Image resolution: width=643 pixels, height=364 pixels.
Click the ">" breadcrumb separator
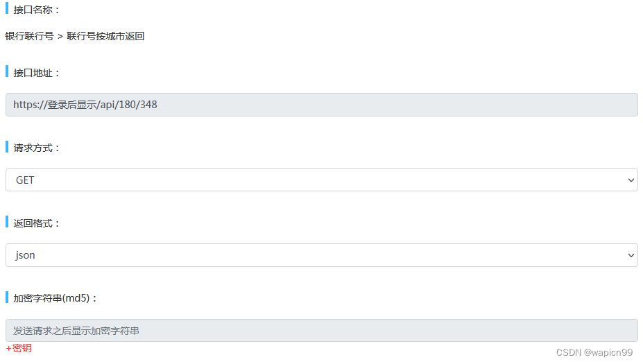[x=60, y=36]
